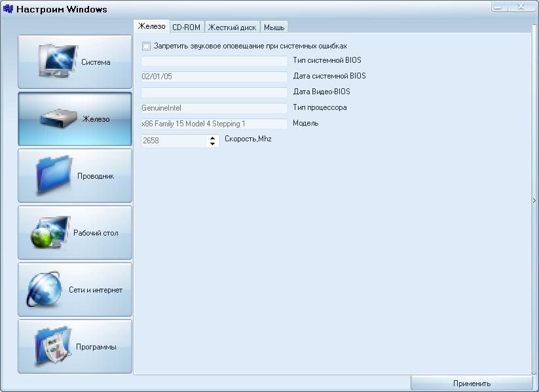
Task: Click the application icon in title bar
Action: (x=8, y=9)
